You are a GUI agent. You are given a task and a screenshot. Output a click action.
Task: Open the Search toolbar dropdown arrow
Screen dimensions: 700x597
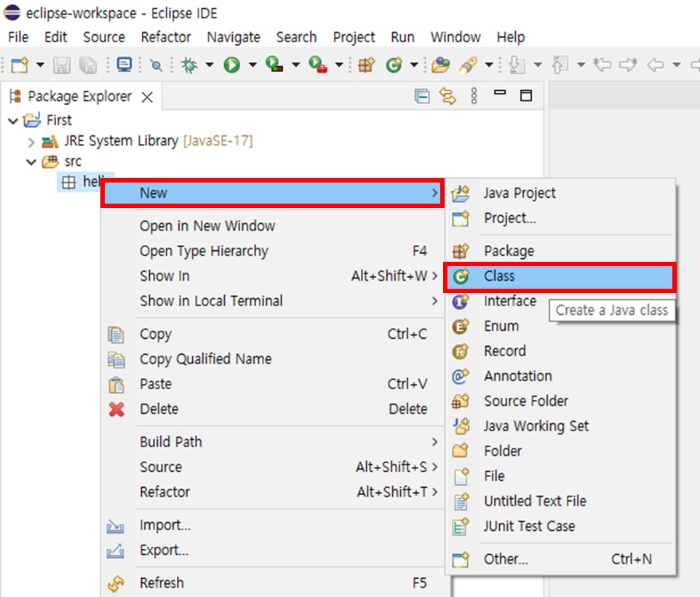(489, 65)
